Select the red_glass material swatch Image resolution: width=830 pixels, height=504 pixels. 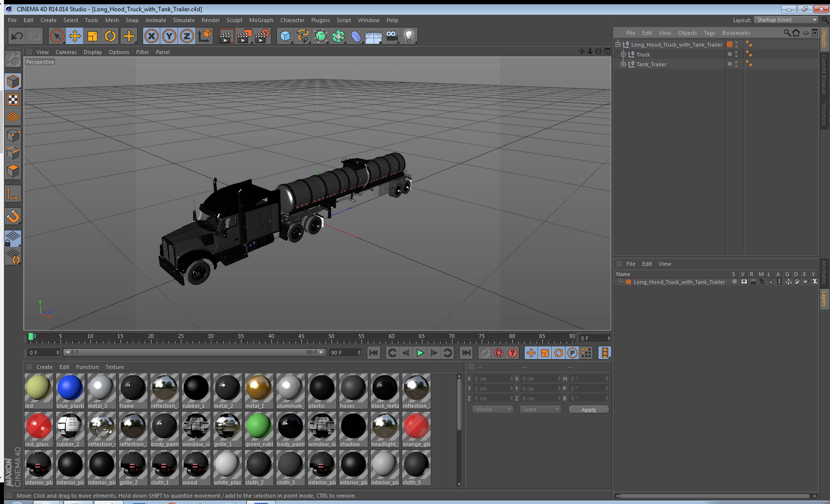click(x=38, y=429)
